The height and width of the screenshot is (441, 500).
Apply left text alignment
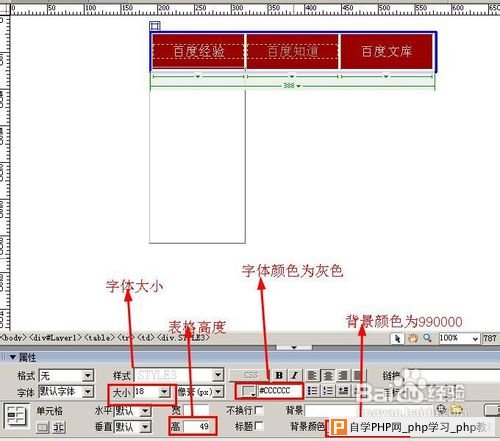[x=312, y=375]
